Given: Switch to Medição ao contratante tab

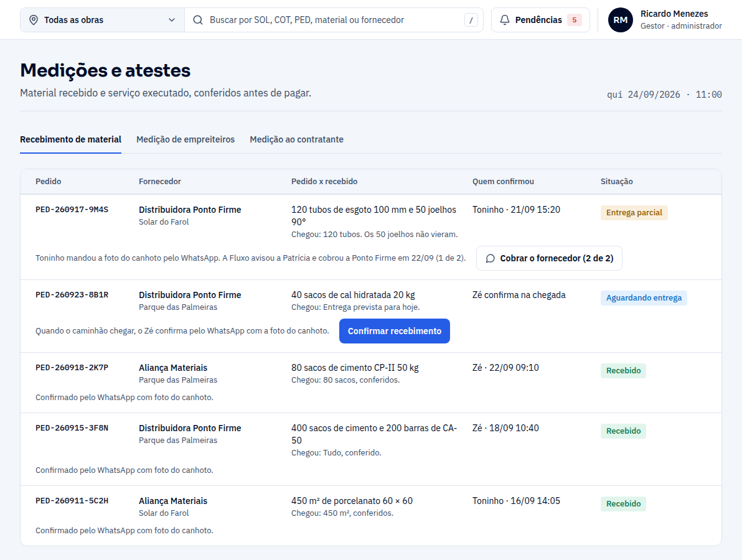Looking at the screenshot, I should click(x=297, y=139).
